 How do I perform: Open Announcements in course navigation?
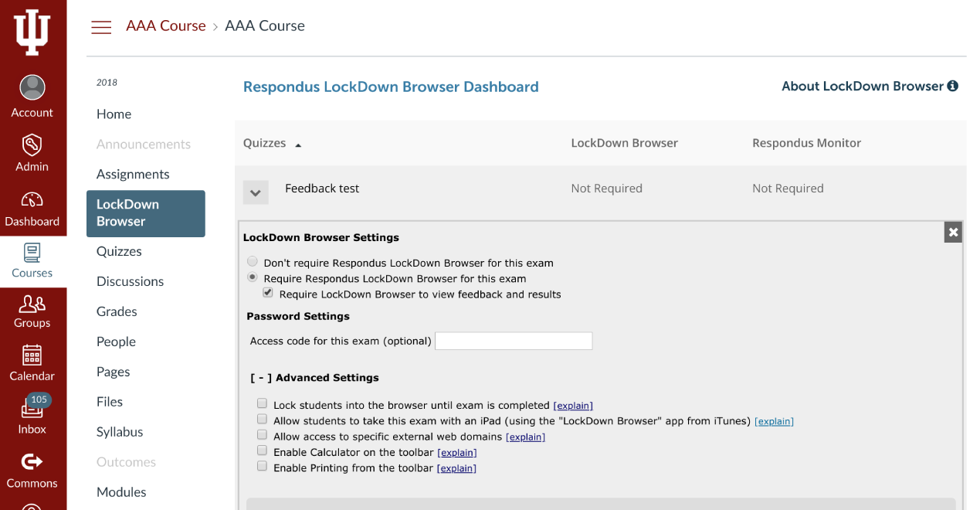pyautogui.click(x=144, y=144)
